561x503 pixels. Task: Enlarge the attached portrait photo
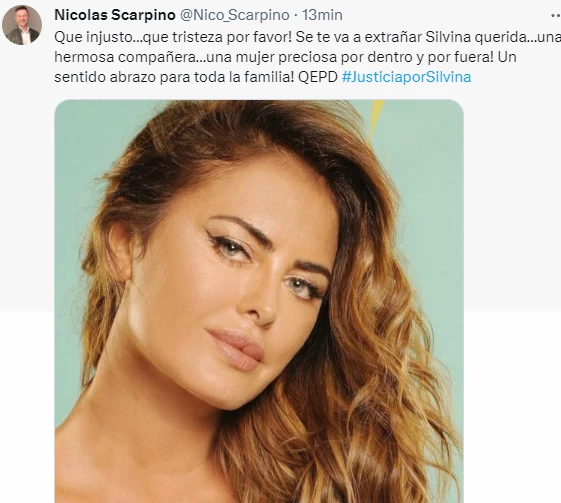pos(259,301)
